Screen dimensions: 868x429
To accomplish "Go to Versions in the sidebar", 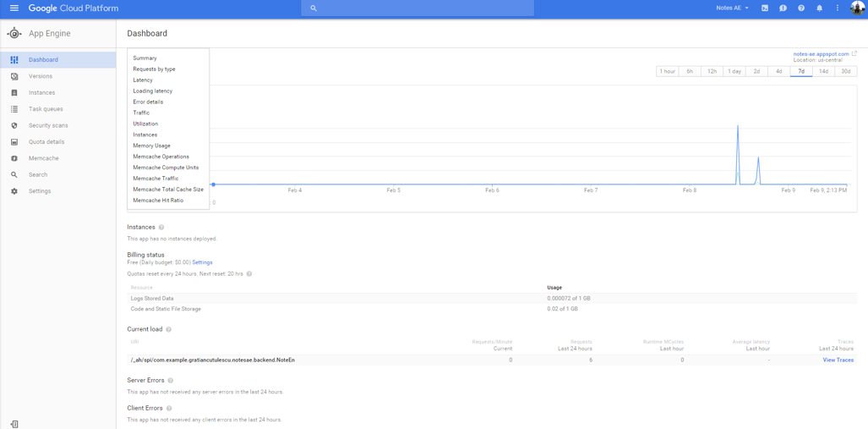I will (41, 76).
